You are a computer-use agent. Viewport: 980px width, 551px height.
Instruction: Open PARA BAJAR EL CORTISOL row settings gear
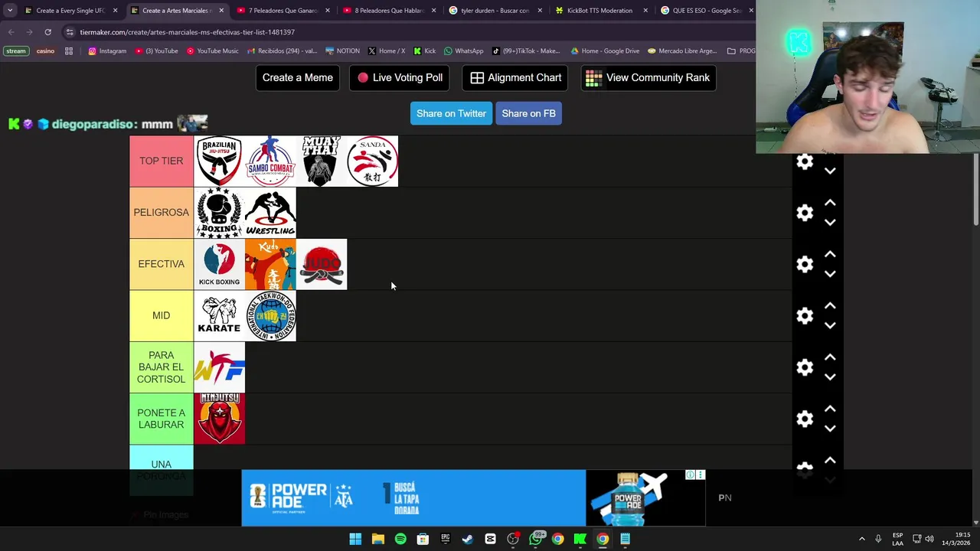[805, 367]
